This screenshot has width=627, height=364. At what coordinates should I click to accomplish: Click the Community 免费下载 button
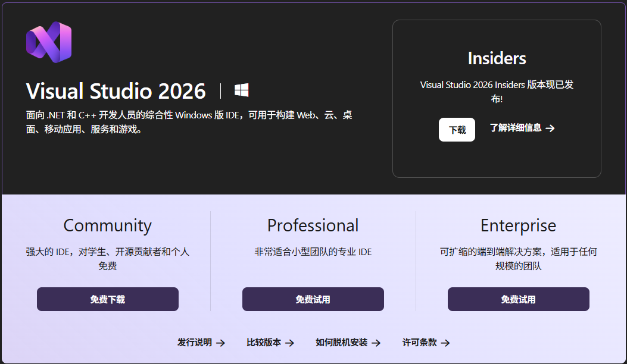[x=107, y=299]
